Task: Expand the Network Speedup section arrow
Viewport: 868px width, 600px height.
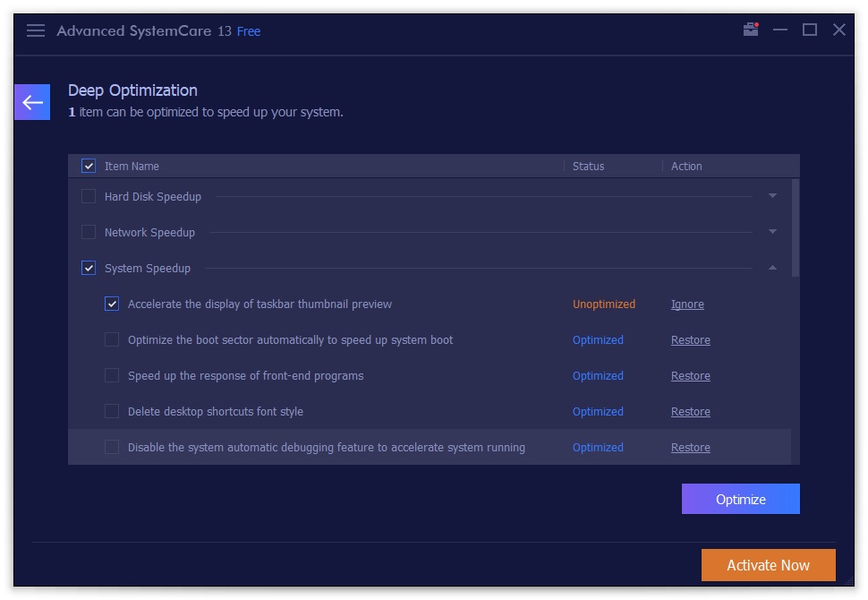Action: coord(772,232)
